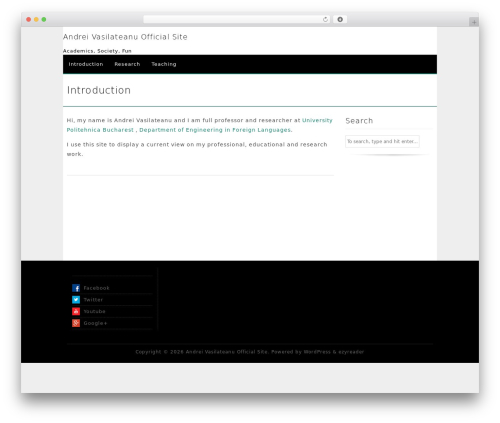The height and width of the screenshot is (423, 500).
Task: Click the WordPress link in footer
Action: pos(317,352)
